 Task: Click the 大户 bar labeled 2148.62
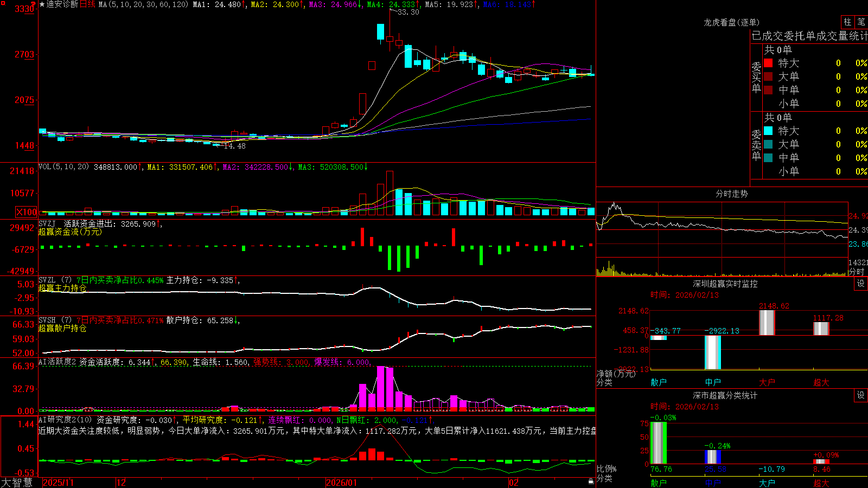(767, 323)
